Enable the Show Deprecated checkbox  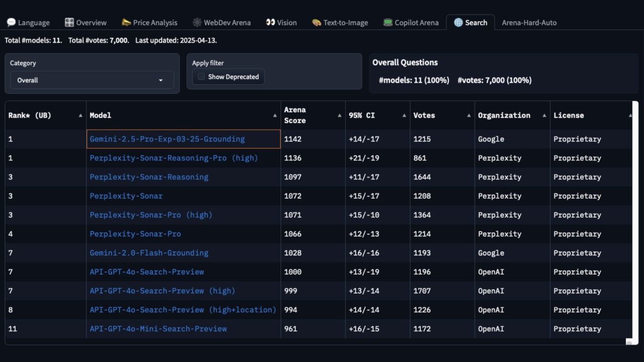201,77
